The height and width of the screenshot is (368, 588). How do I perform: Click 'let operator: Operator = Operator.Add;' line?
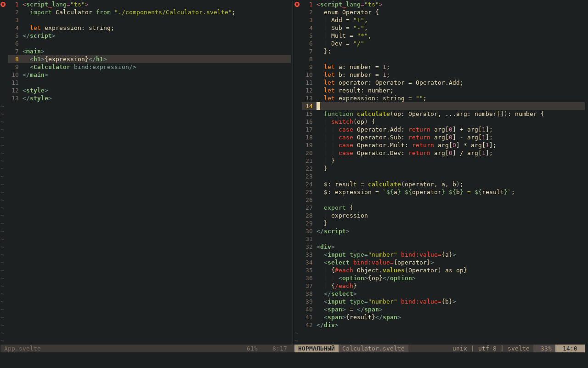[394, 82]
